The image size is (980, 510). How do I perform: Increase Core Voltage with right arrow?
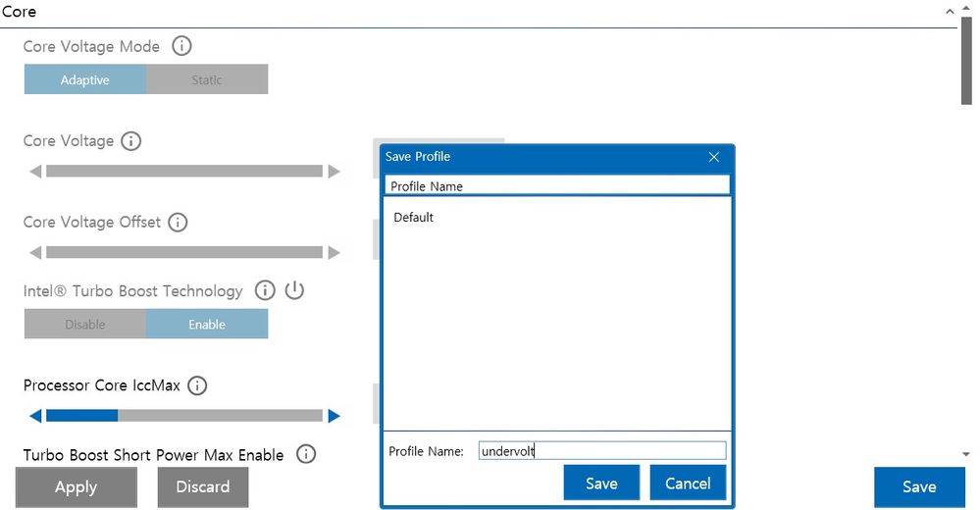coord(334,172)
